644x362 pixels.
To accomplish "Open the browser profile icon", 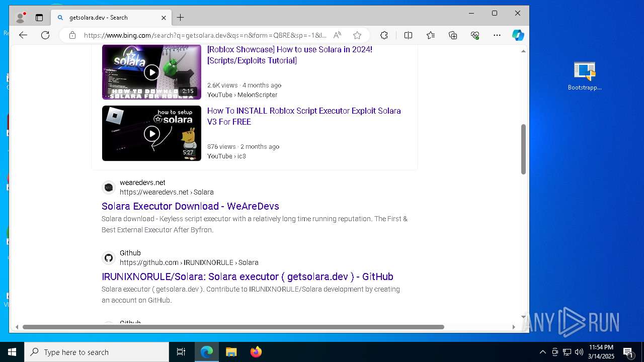I will pos(21,18).
